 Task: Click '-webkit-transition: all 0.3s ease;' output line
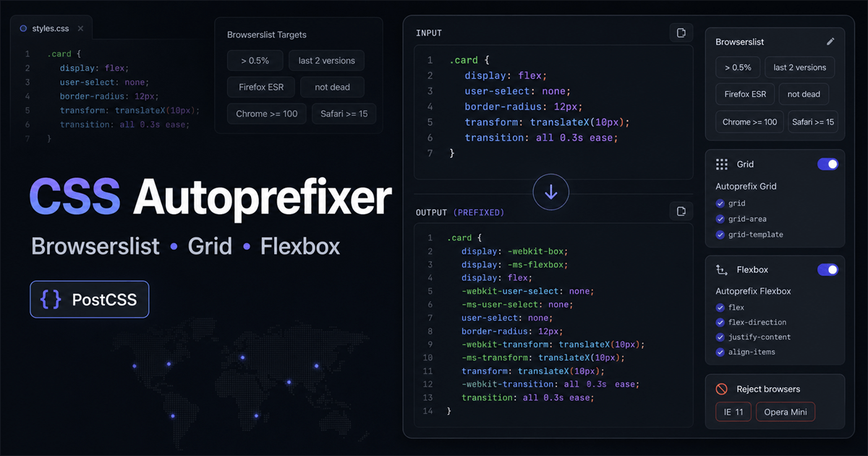[550, 384]
